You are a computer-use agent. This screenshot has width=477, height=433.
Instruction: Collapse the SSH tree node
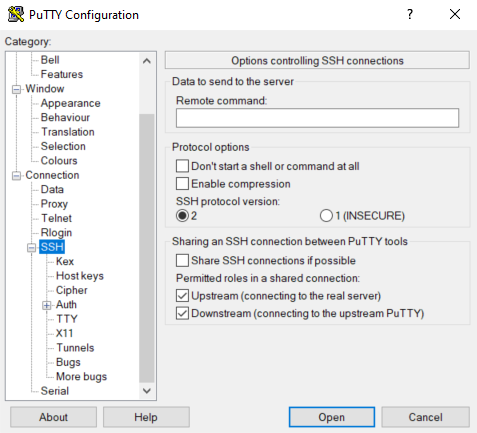[x=31, y=248]
